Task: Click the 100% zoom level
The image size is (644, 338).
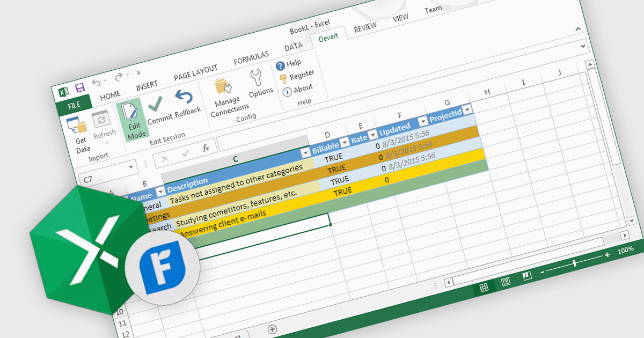Action: [625, 250]
